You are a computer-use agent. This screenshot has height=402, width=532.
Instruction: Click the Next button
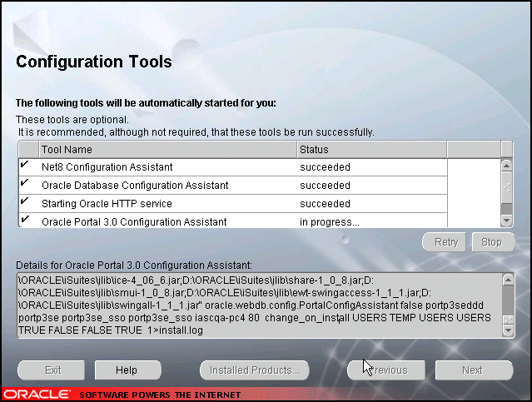(x=474, y=370)
